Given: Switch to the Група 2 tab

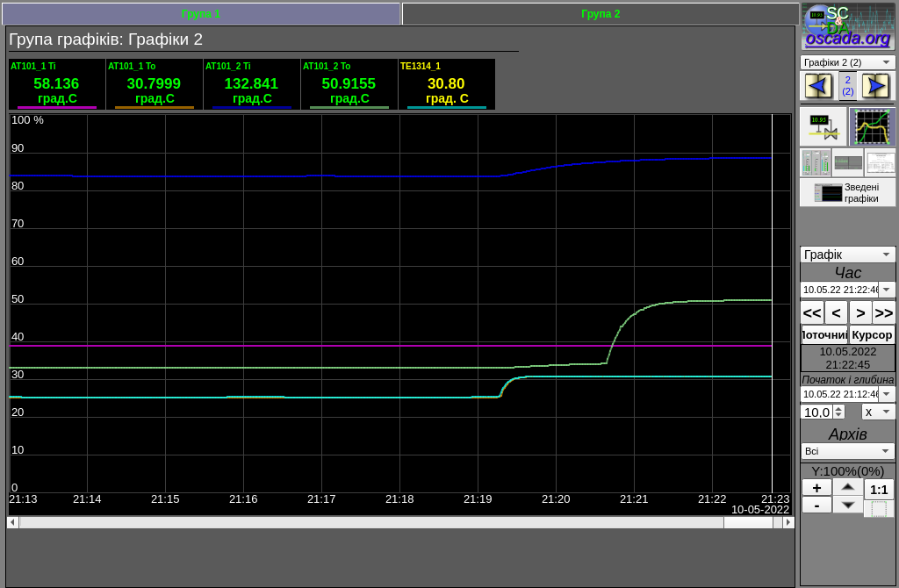Looking at the screenshot, I should (601, 14).
